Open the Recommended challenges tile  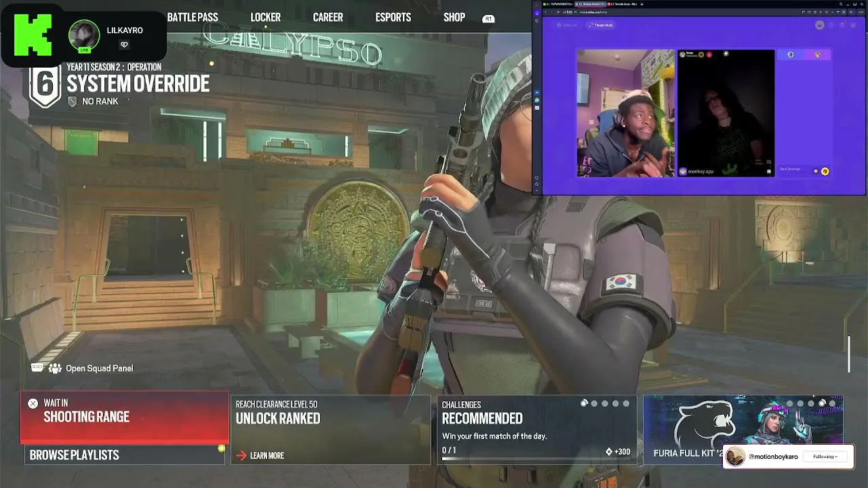tap(537, 430)
